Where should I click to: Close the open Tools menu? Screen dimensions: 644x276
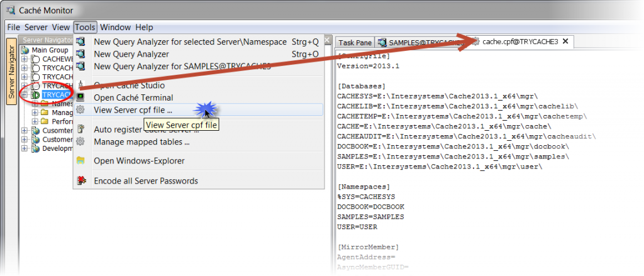click(x=86, y=28)
